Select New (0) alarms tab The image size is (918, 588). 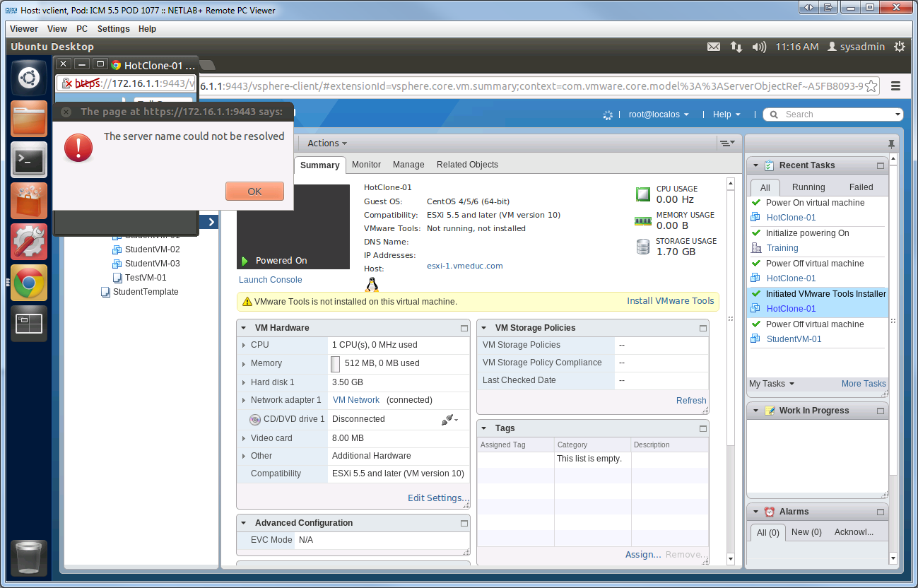coord(806,532)
